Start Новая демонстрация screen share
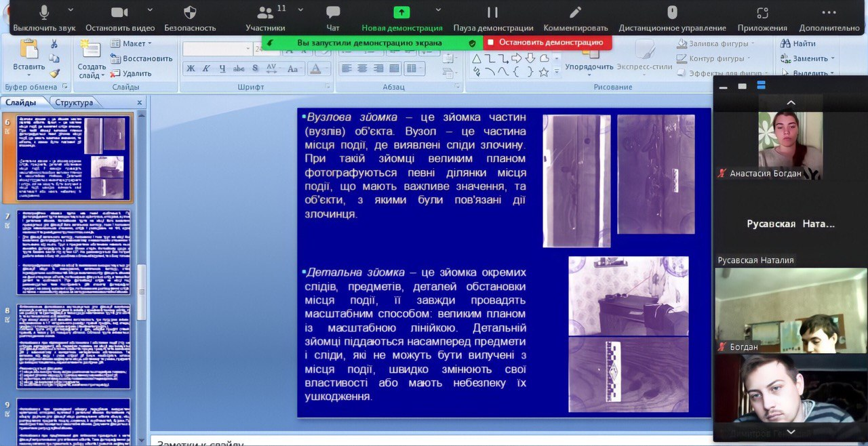 (x=401, y=18)
